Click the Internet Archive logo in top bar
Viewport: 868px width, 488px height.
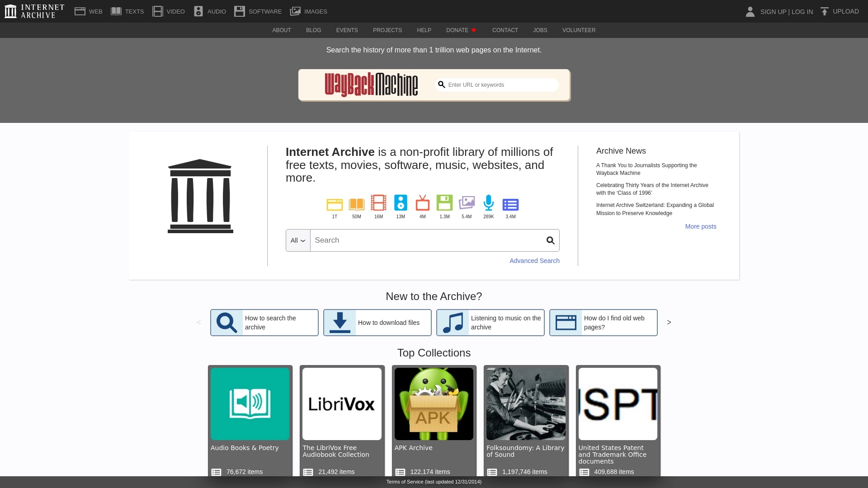pyautogui.click(x=34, y=11)
